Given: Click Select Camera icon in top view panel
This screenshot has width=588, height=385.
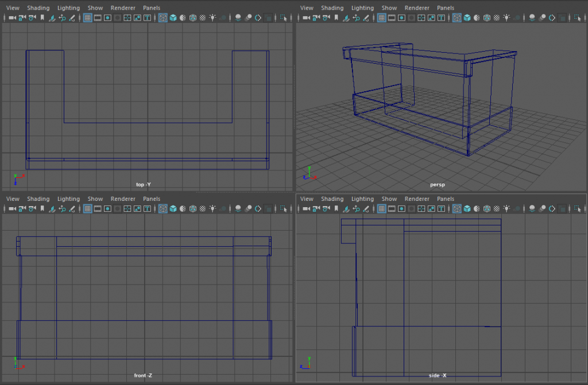Looking at the screenshot, I should [x=12, y=18].
